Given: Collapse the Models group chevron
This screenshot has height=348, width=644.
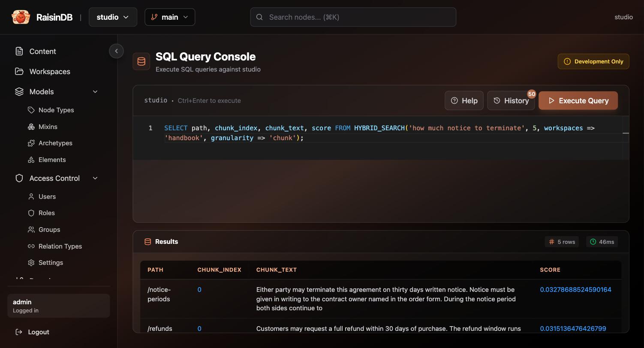Looking at the screenshot, I should click(x=95, y=92).
